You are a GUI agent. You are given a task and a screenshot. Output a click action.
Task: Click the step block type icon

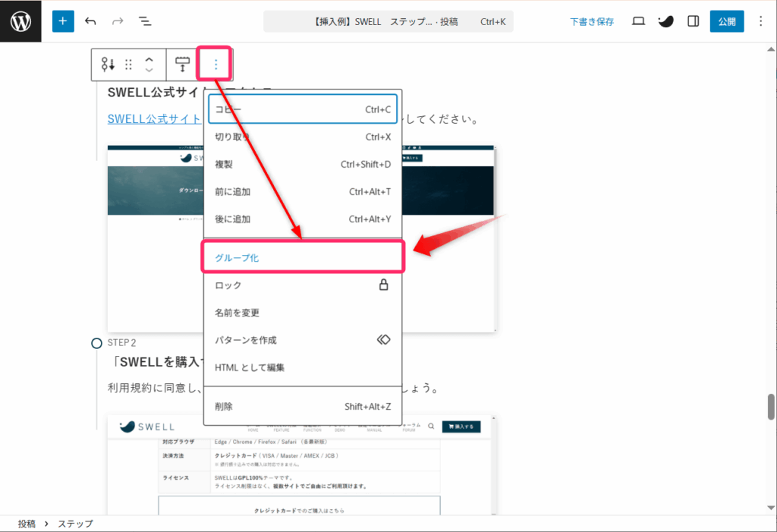click(108, 65)
